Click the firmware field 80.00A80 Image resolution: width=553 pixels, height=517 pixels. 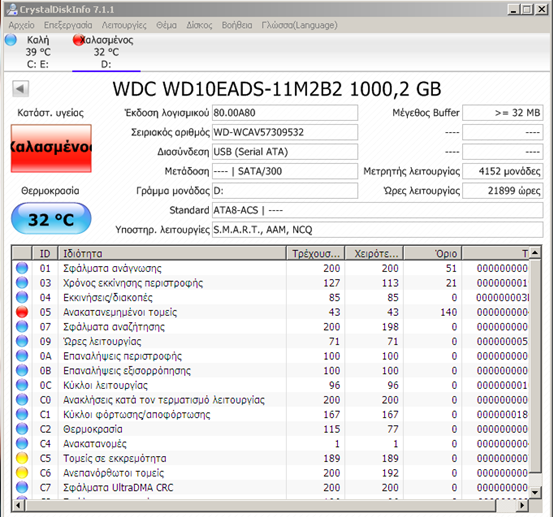coord(285,113)
